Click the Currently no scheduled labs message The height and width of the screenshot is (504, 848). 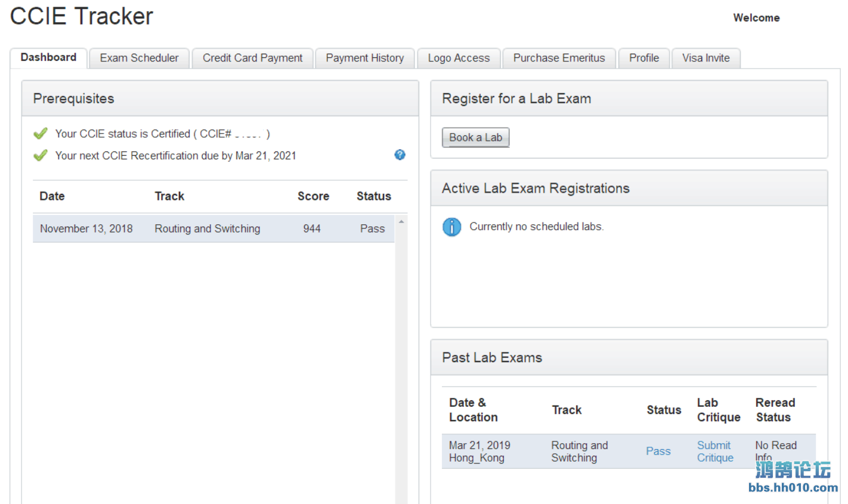point(537,227)
